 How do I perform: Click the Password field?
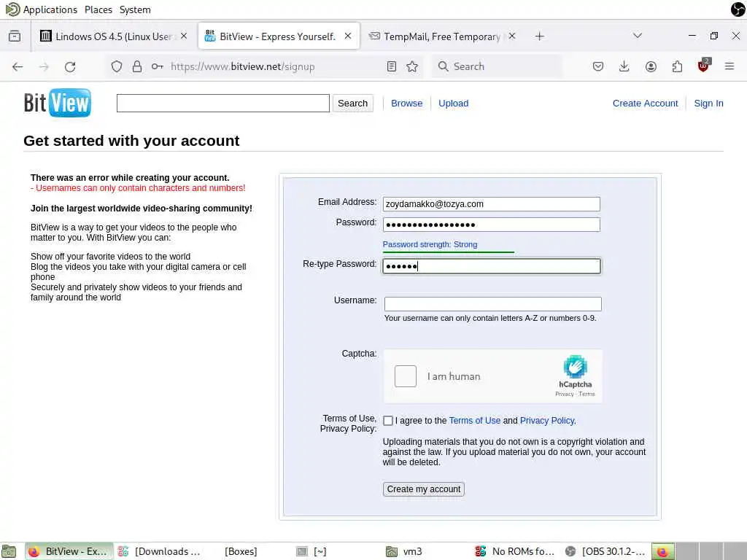[x=491, y=225]
